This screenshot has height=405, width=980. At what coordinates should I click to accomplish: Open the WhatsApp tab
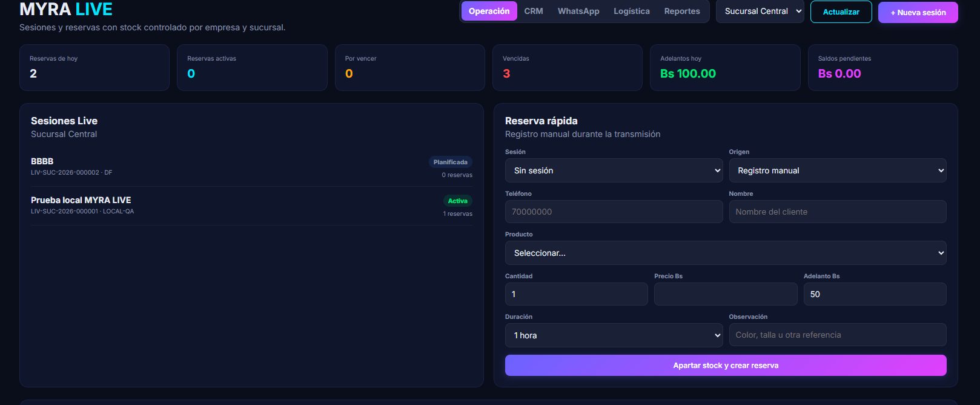point(578,11)
